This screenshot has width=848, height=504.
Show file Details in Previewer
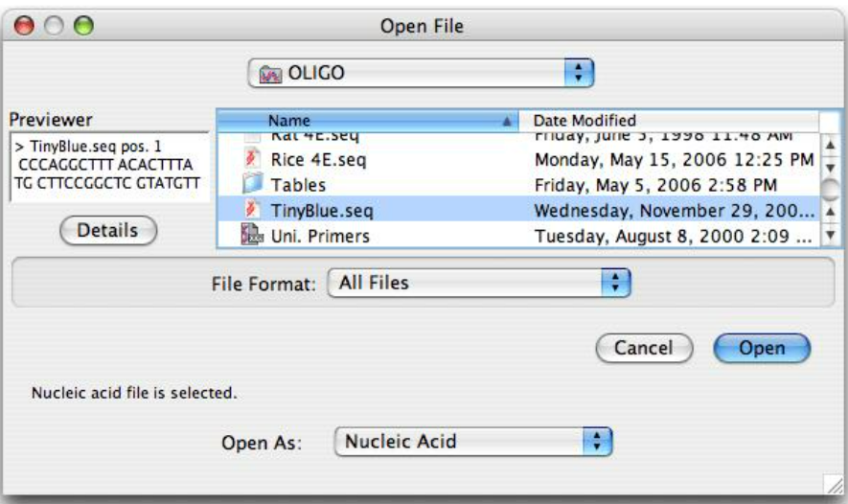point(108,230)
